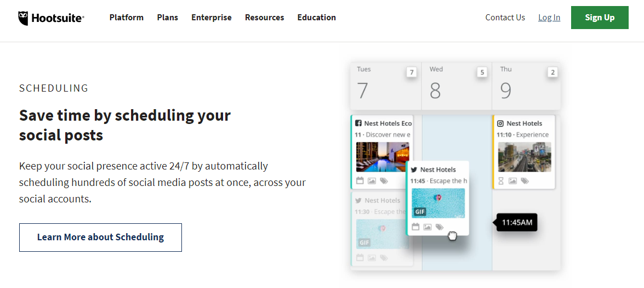Click the green Sign Up button
This screenshot has height=288, width=644.
coord(600,18)
